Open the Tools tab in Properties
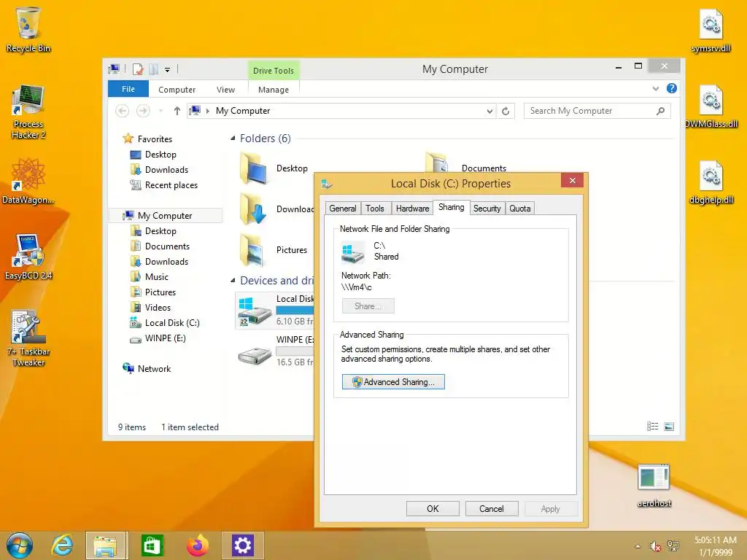 pyautogui.click(x=375, y=209)
